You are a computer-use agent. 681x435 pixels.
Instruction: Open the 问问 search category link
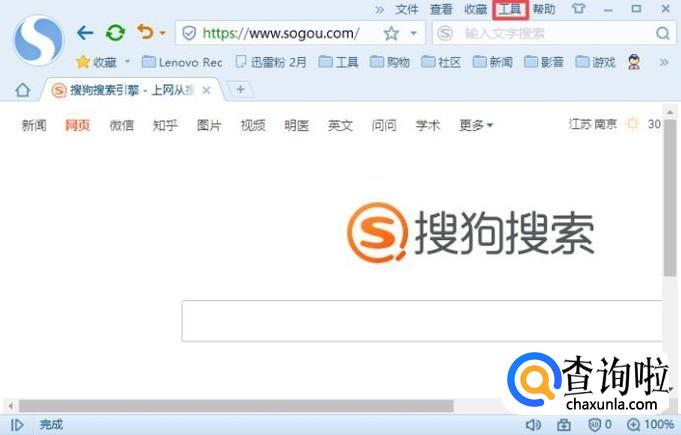click(384, 125)
